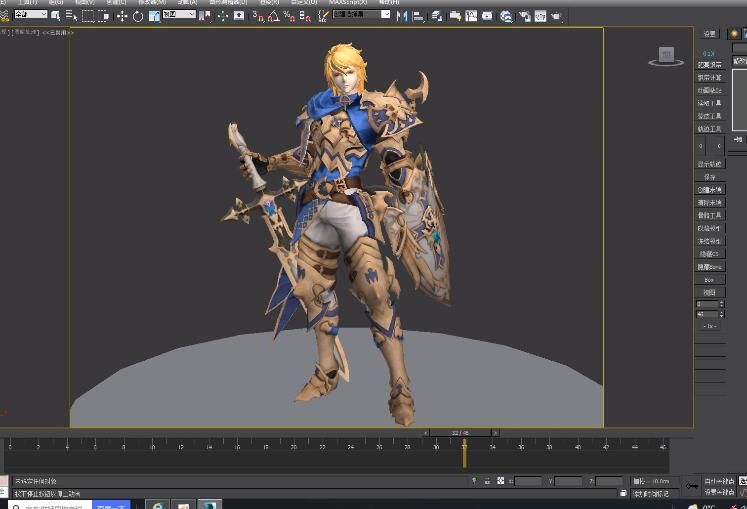The height and width of the screenshot is (509, 747).
Task: Activate the Select Object tool
Action: (x=56, y=16)
